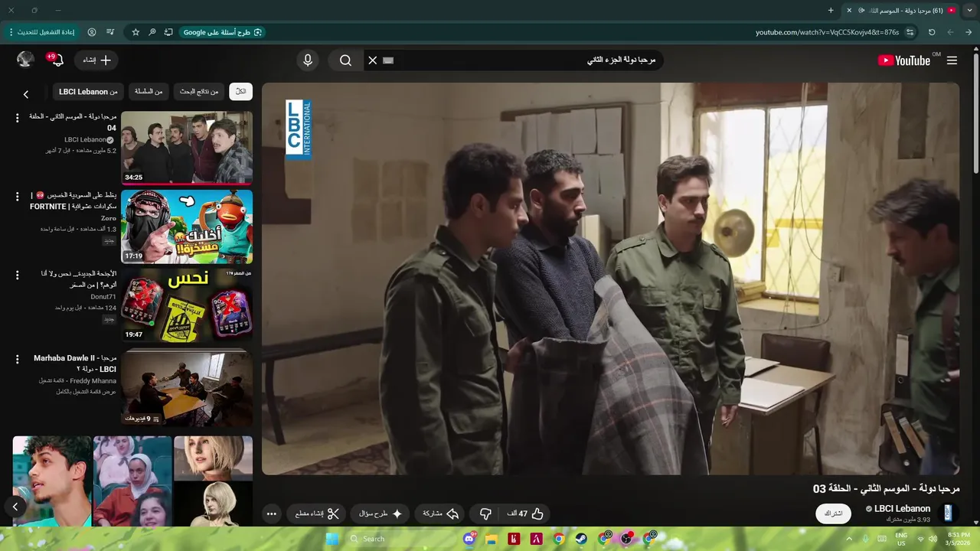Open the طرح سؤال ask button
The width and height of the screenshot is (980, 551).
[381, 514]
